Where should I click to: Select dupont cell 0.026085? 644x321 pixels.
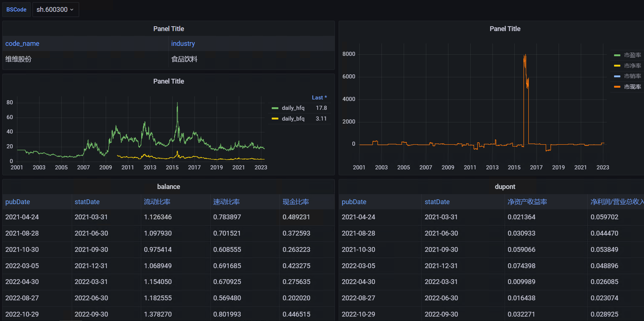tap(616, 282)
